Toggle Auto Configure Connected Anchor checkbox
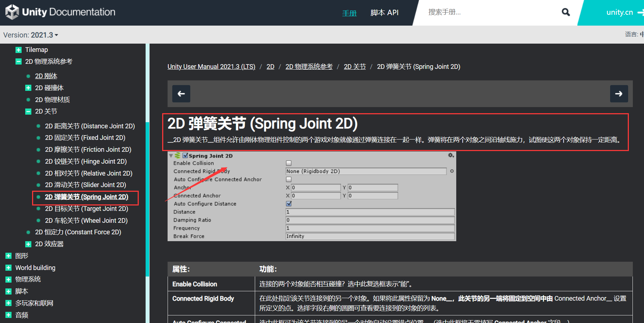This screenshot has height=323, width=644. pyautogui.click(x=289, y=180)
